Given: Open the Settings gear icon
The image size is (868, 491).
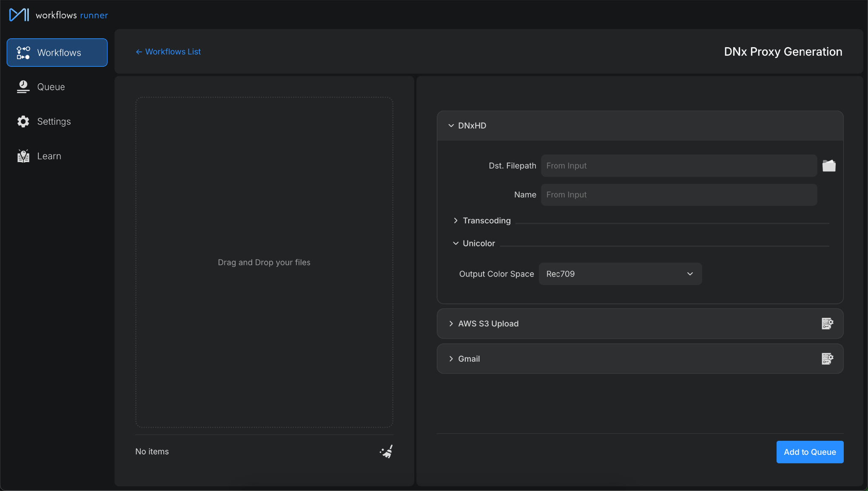Looking at the screenshot, I should (x=23, y=122).
